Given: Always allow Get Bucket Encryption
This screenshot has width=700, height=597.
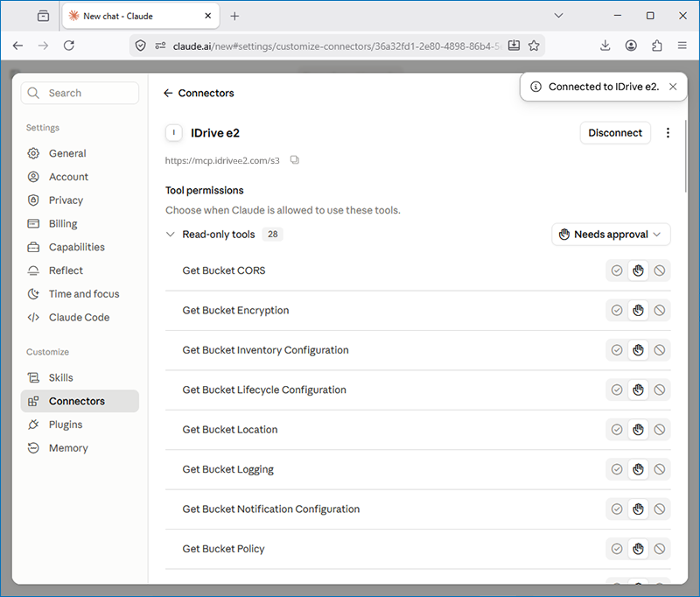Looking at the screenshot, I should point(617,311).
